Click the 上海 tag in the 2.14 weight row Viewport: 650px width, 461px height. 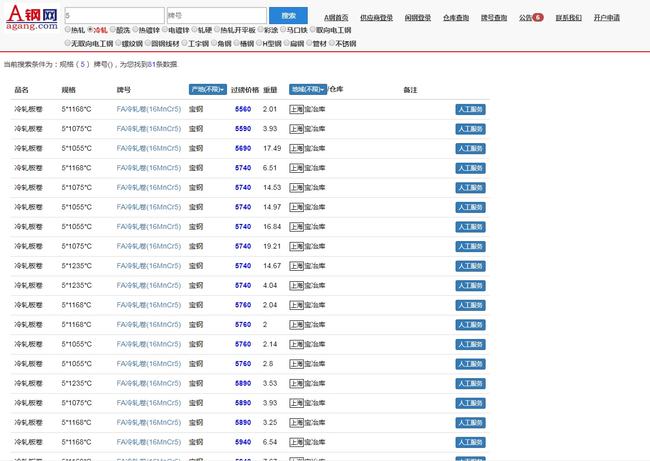click(x=296, y=344)
